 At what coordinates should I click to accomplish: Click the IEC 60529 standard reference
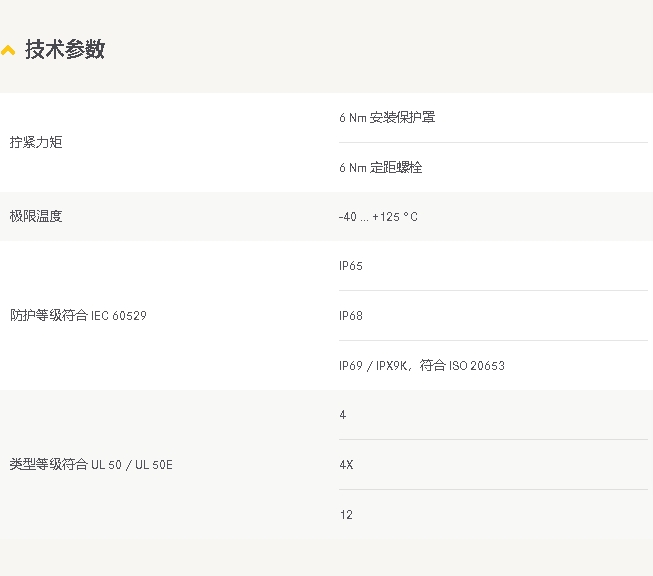[119, 316]
